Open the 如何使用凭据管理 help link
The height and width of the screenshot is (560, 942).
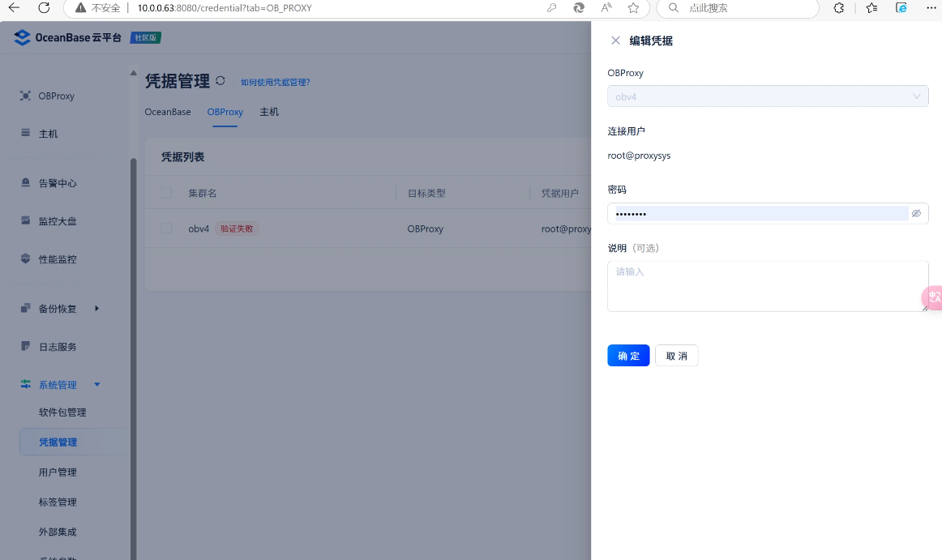pos(275,83)
